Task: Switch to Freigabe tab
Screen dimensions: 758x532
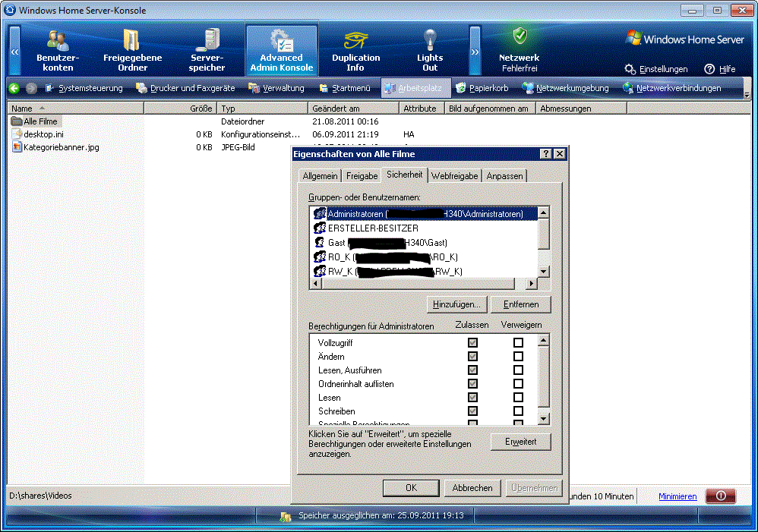Action: [x=362, y=176]
